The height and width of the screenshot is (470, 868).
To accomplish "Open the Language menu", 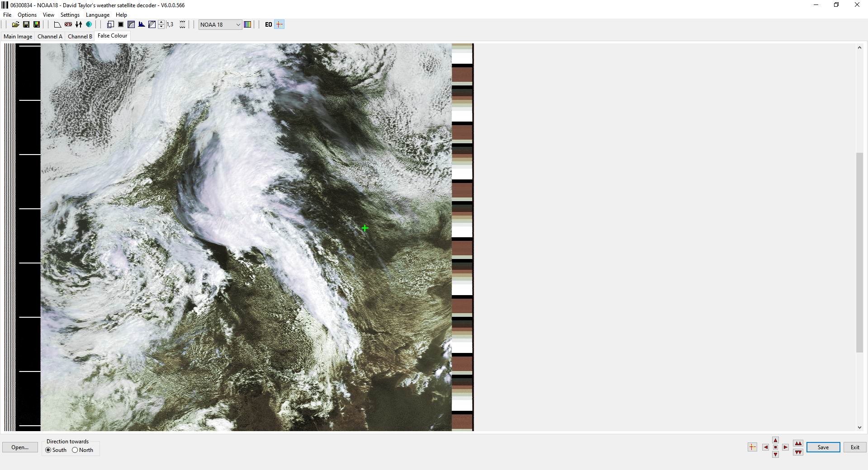I will tap(98, 14).
